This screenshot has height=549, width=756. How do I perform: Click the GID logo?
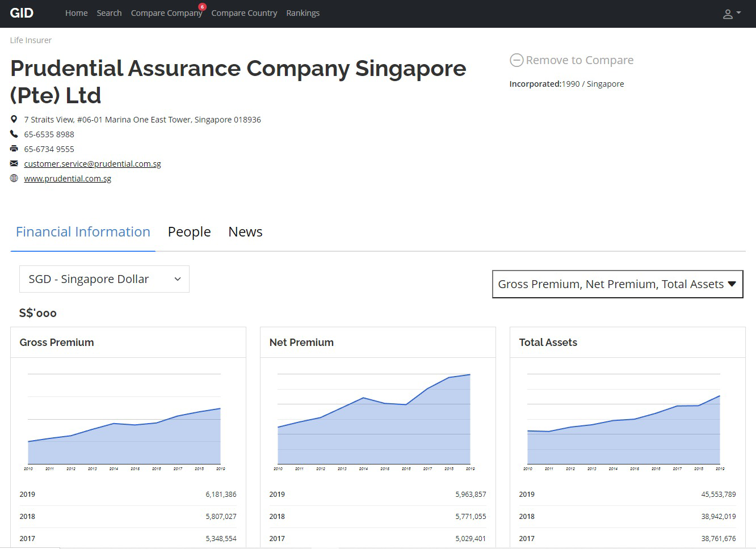pyautogui.click(x=22, y=13)
